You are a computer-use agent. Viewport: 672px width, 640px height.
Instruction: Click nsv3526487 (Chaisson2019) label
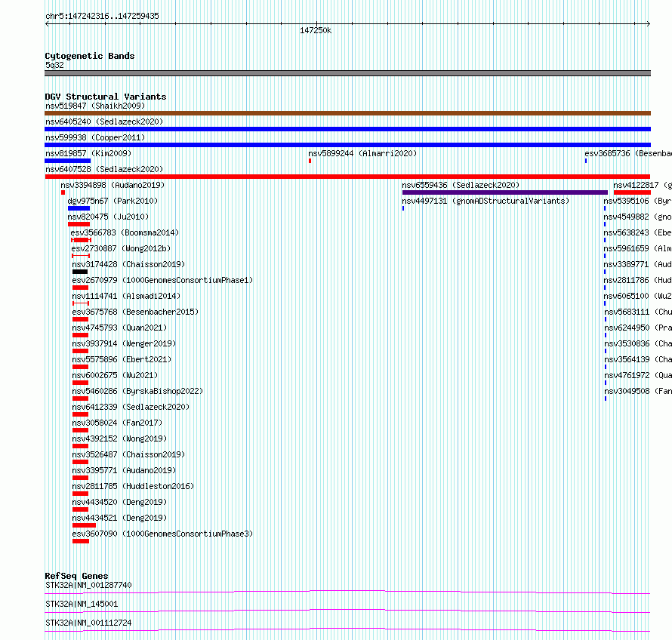[x=128, y=454]
